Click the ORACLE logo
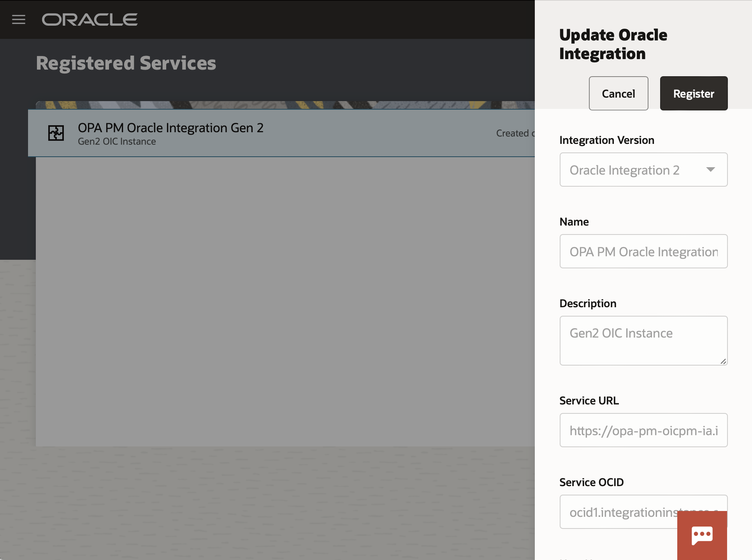Viewport: 752px width, 560px height. 90,19
